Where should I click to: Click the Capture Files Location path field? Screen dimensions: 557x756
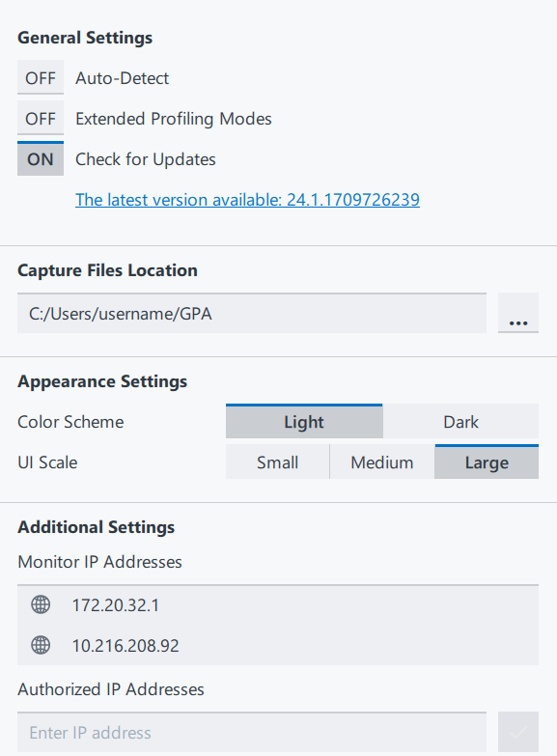252,313
